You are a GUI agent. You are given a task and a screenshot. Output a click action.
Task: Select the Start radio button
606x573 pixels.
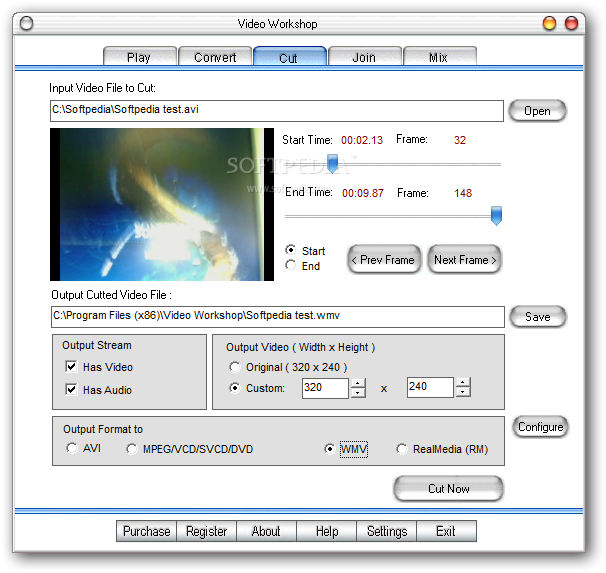pos(291,250)
